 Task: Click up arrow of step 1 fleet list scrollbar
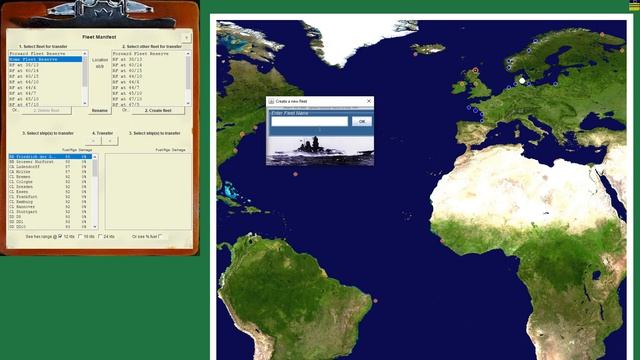pos(85,53)
